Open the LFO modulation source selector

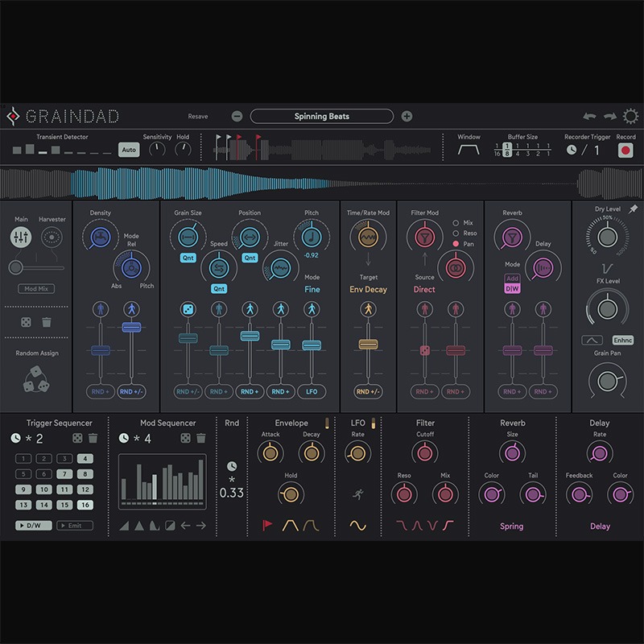click(312, 392)
